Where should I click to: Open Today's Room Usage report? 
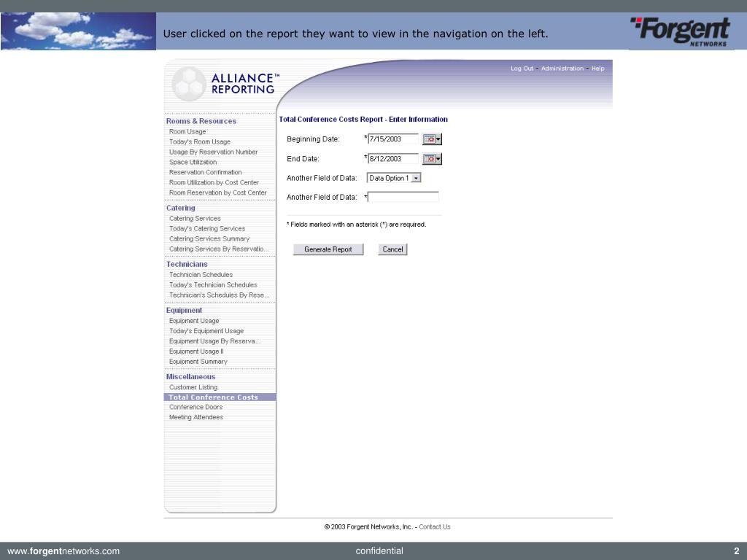point(200,142)
